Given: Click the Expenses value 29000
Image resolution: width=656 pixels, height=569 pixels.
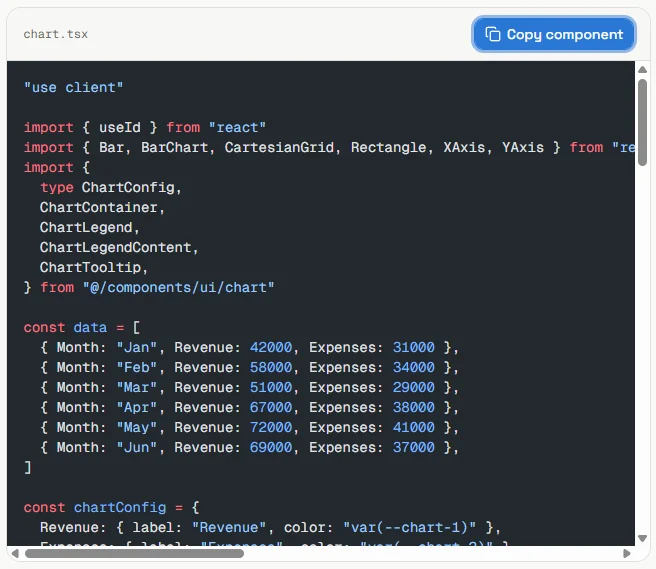Looking at the screenshot, I should coord(413,387).
